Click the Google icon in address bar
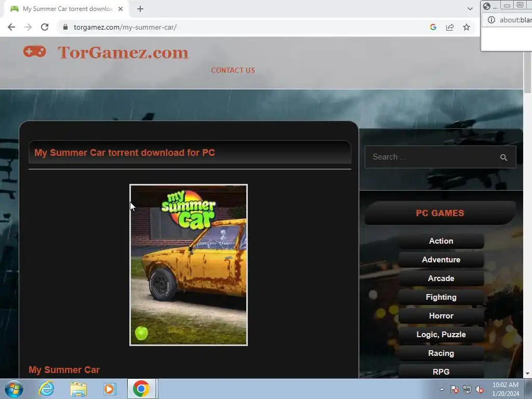The width and height of the screenshot is (532, 399). click(x=433, y=27)
